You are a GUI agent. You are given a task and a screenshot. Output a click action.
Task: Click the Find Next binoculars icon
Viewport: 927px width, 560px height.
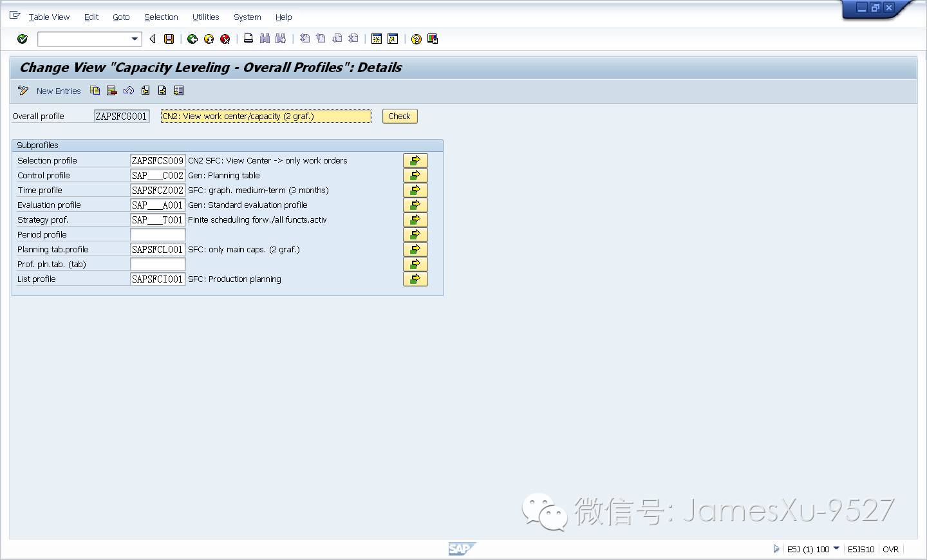tap(281, 39)
